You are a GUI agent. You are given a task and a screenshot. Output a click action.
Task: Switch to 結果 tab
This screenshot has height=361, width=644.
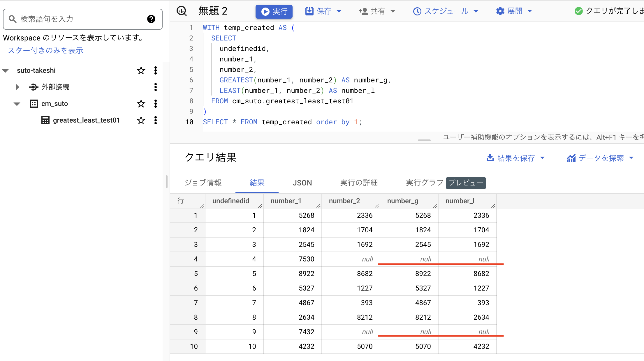pyautogui.click(x=257, y=183)
